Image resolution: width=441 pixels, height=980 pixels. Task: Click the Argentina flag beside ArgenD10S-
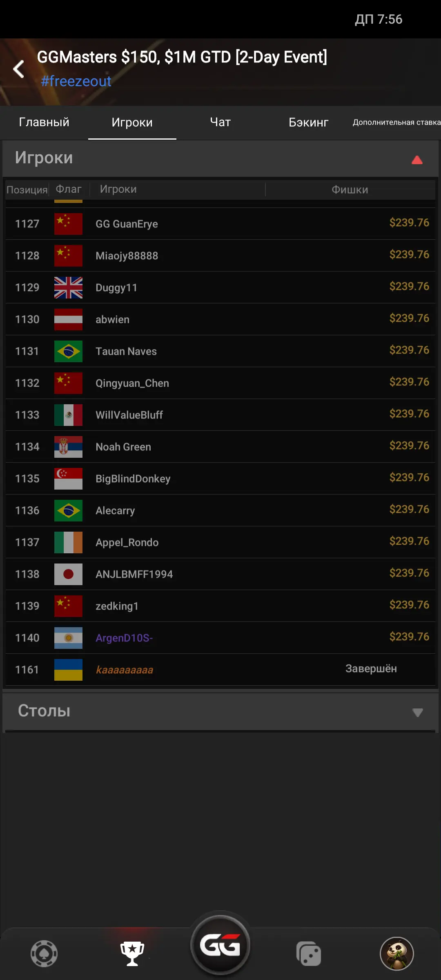pos(68,638)
